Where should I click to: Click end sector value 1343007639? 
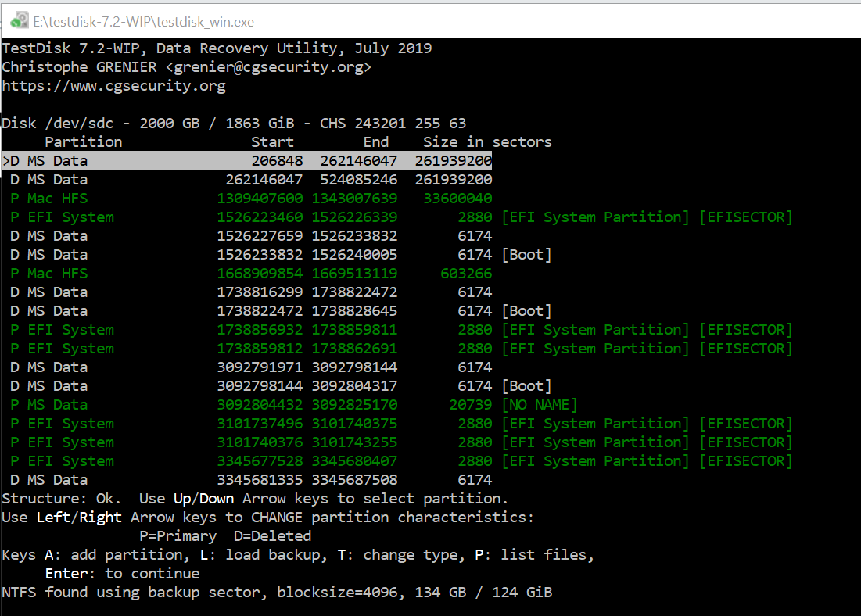(x=354, y=199)
